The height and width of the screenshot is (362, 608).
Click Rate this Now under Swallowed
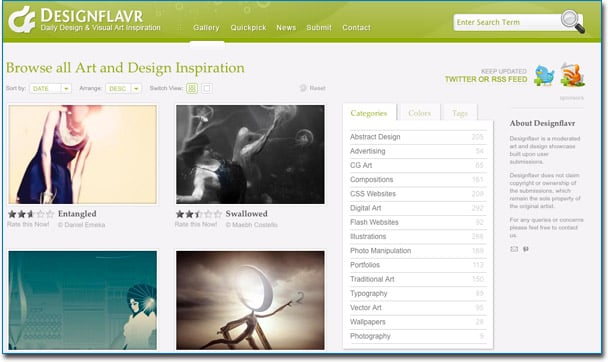tap(196, 224)
